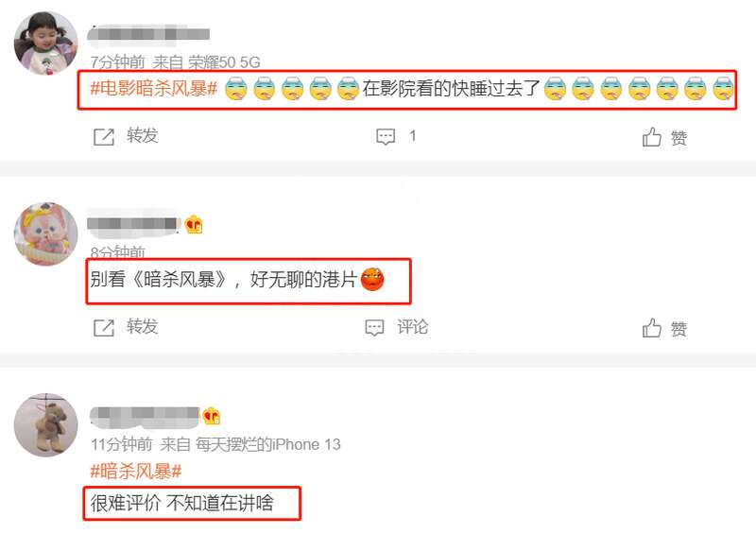This screenshot has height=534, width=756.
Task: Open comment icon on second post
Action: pyautogui.click(x=374, y=328)
